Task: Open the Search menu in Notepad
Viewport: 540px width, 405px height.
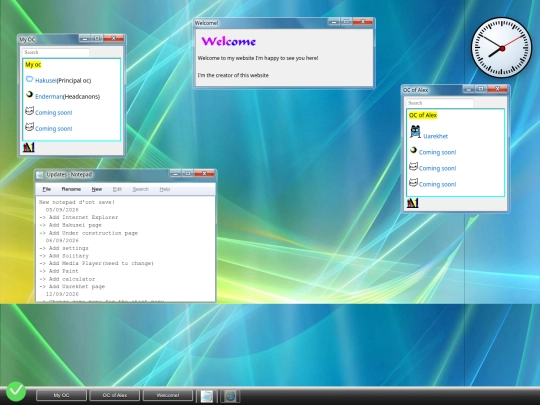Action: click(x=141, y=189)
